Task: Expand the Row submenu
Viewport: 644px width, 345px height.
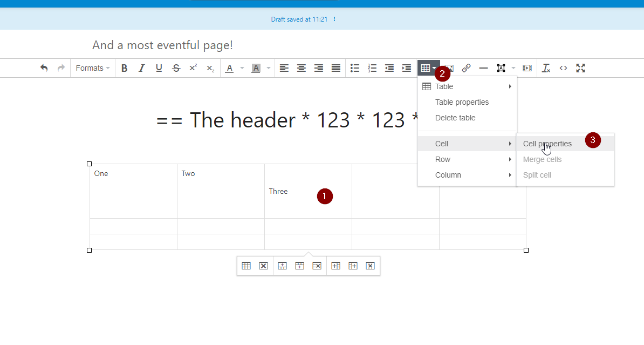Action: point(442,159)
